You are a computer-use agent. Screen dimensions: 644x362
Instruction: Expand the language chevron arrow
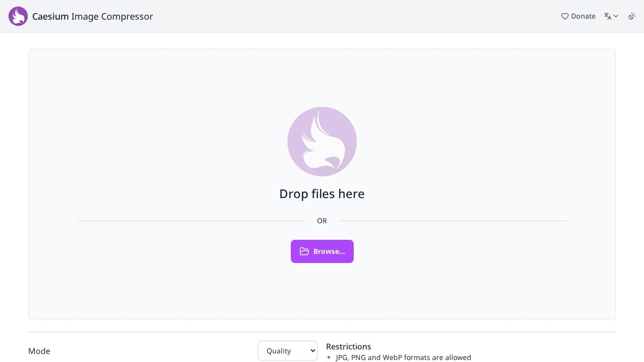click(x=616, y=16)
